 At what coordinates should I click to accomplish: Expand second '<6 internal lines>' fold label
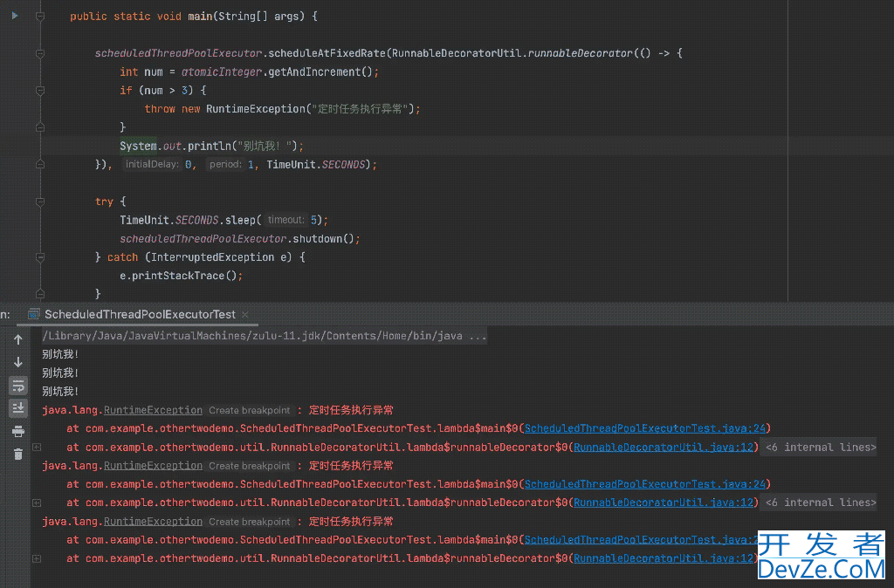pos(821,503)
